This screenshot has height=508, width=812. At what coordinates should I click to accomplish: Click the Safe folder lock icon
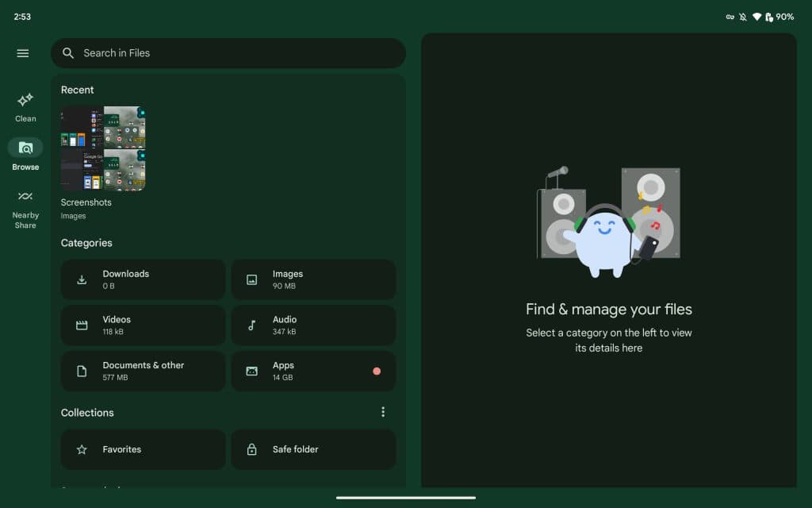[251, 449]
